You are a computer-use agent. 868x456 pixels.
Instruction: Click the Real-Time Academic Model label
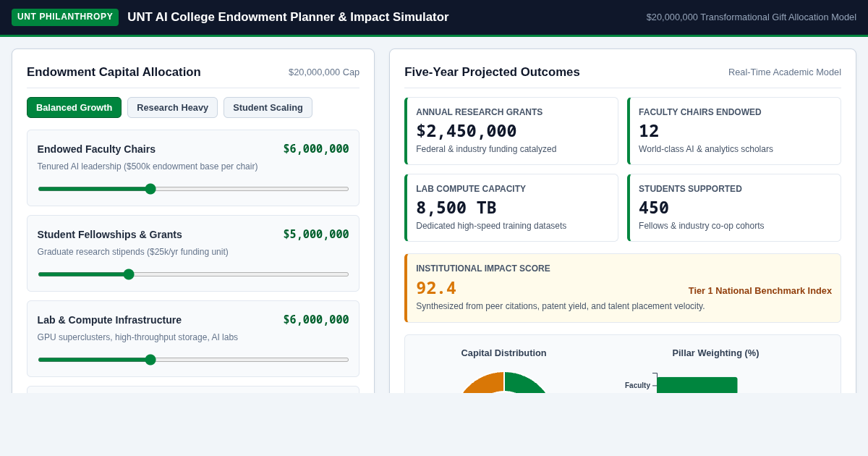(x=785, y=72)
